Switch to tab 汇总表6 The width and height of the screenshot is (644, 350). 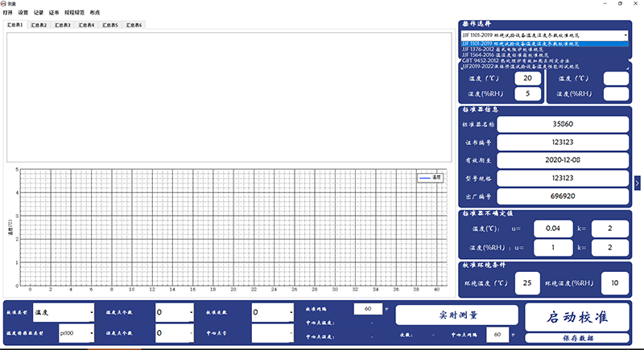pyautogui.click(x=134, y=25)
